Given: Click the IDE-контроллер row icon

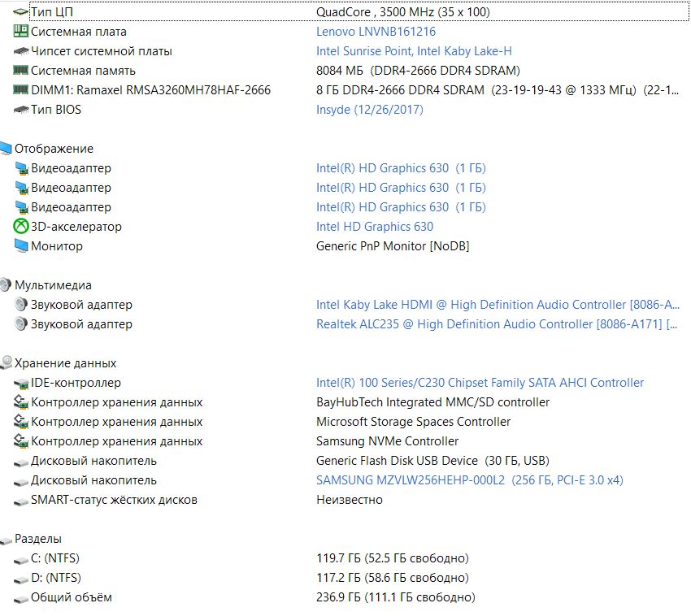Looking at the screenshot, I should click(x=20, y=384).
